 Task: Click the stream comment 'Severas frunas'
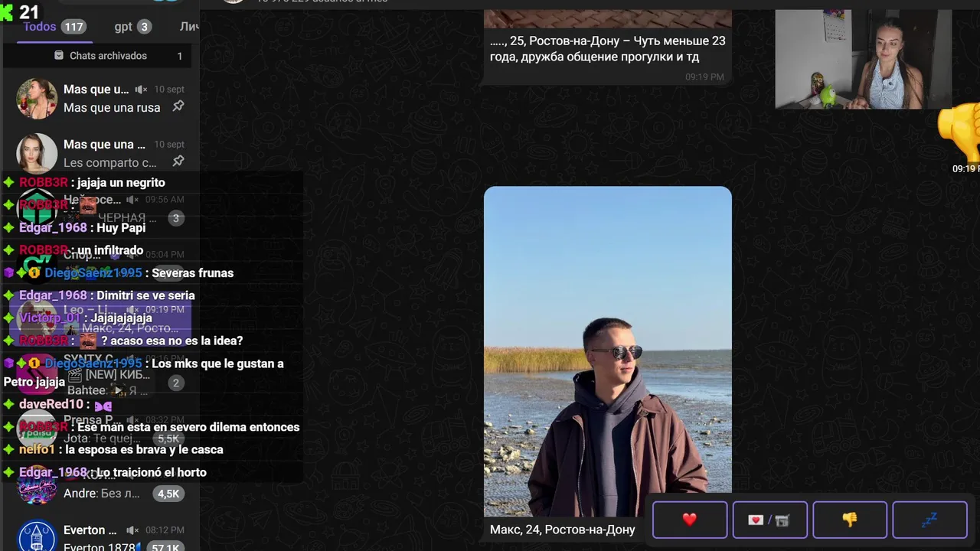coord(193,273)
